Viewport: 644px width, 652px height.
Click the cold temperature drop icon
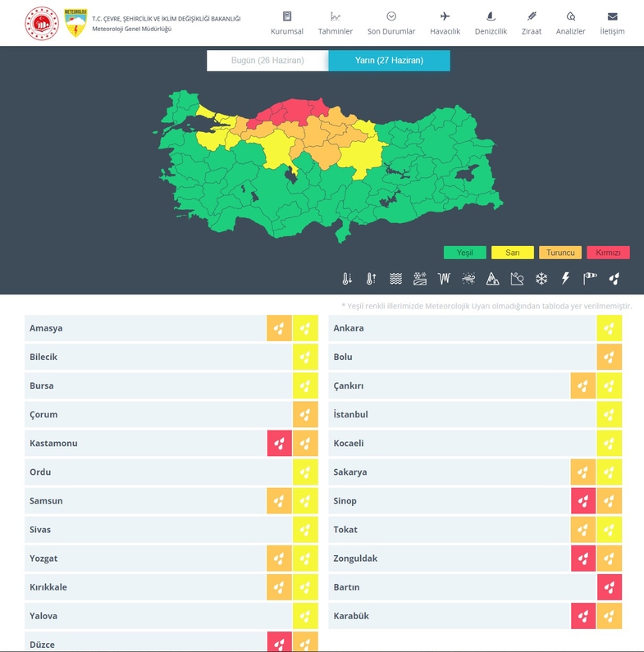347,279
